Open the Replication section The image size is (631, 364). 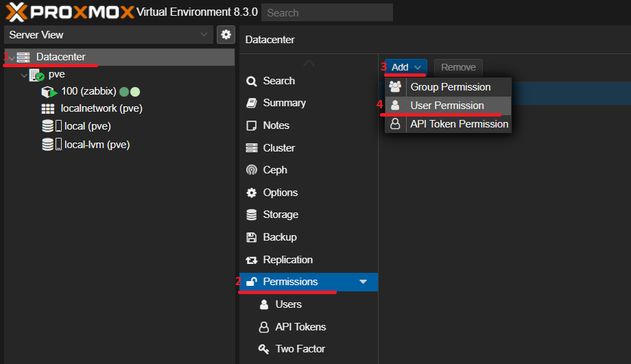[309, 260]
